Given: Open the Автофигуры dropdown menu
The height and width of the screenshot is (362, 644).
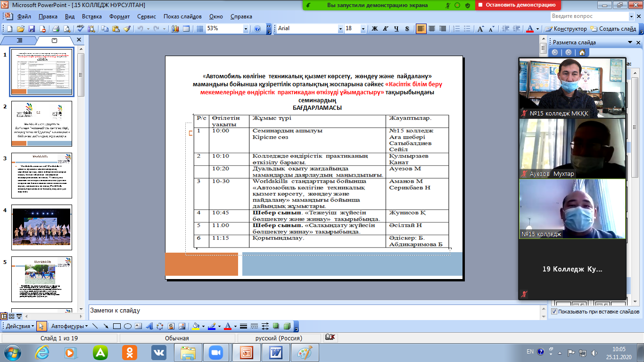Looking at the screenshot, I should [69, 326].
